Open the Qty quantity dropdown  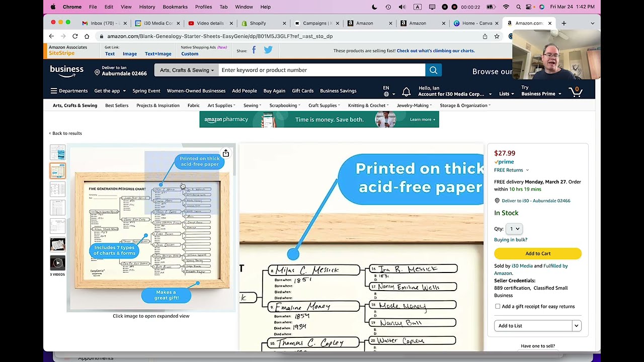point(514,229)
